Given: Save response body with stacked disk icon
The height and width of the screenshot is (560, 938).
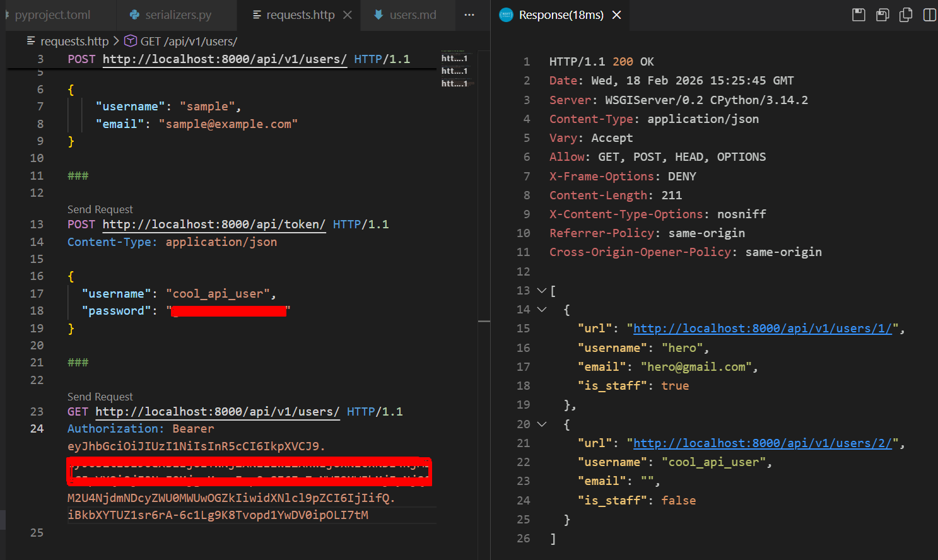Looking at the screenshot, I should [x=882, y=15].
